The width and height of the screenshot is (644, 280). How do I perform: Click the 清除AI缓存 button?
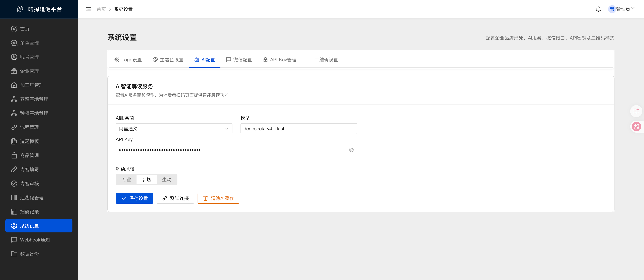pyautogui.click(x=219, y=198)
